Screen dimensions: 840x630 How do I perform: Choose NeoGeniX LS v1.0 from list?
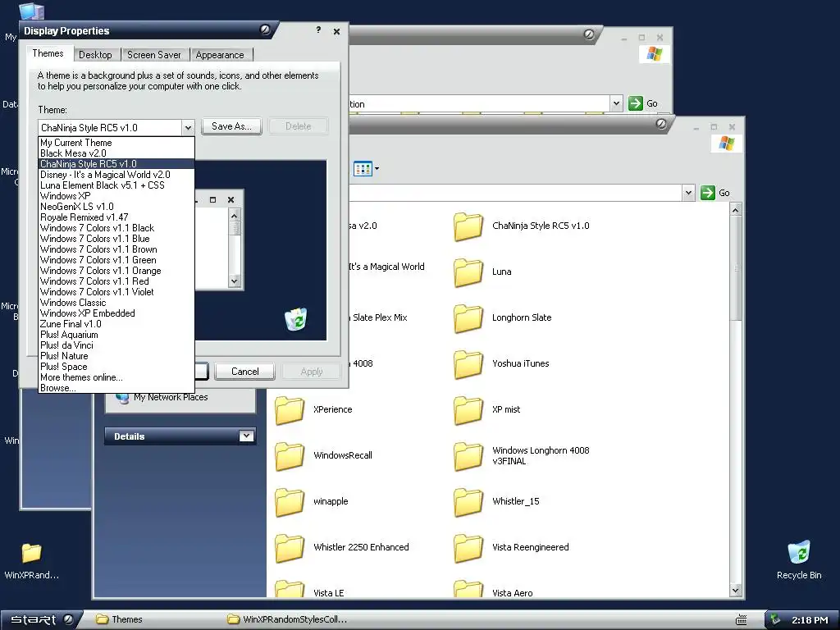(116, 207)
